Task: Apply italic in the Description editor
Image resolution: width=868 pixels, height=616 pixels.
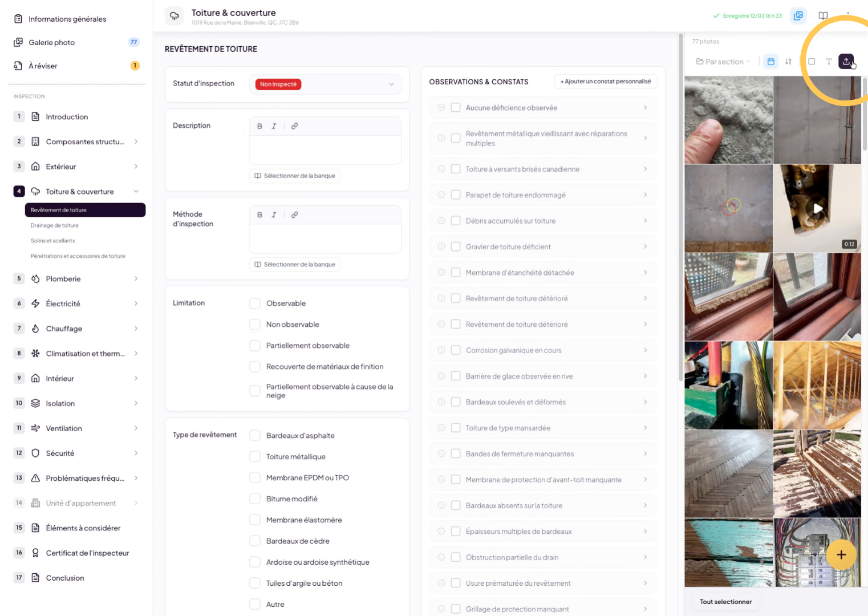Action: 274,126
